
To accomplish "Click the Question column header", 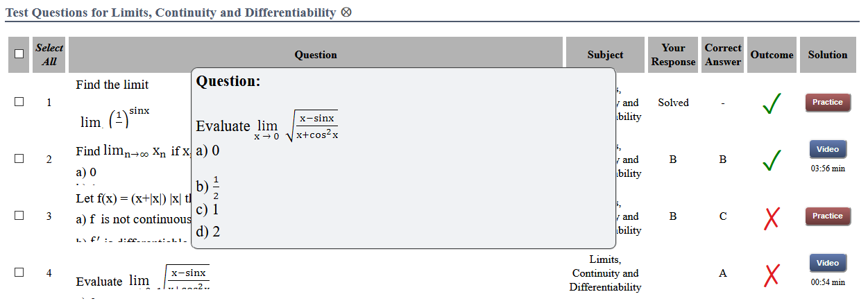I will click(x=316, y=55).
